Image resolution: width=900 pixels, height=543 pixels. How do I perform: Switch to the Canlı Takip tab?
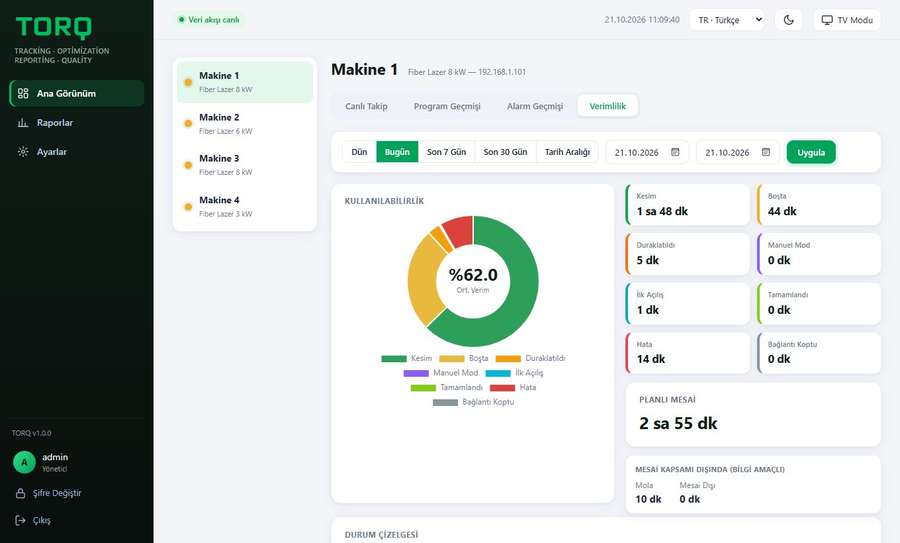366,106
